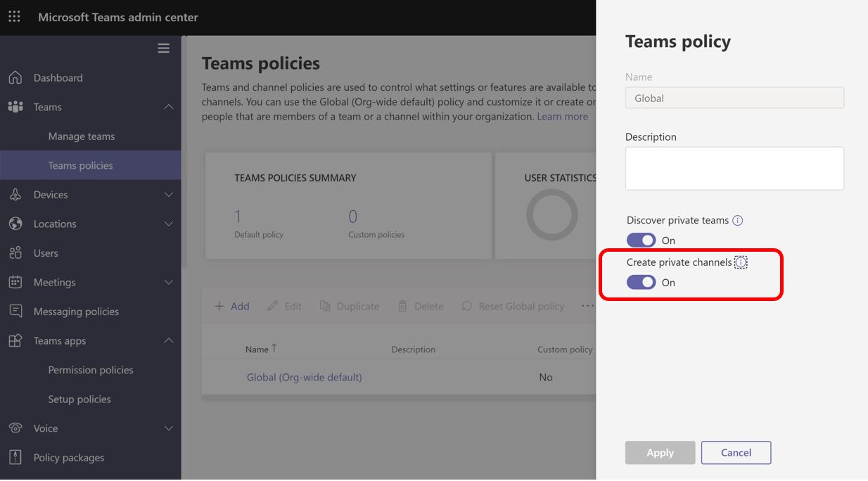The height and width of the screenshot is (481, 868).
Task: Select the Duplicate policy icon
Action: click(x=326, y=306)
